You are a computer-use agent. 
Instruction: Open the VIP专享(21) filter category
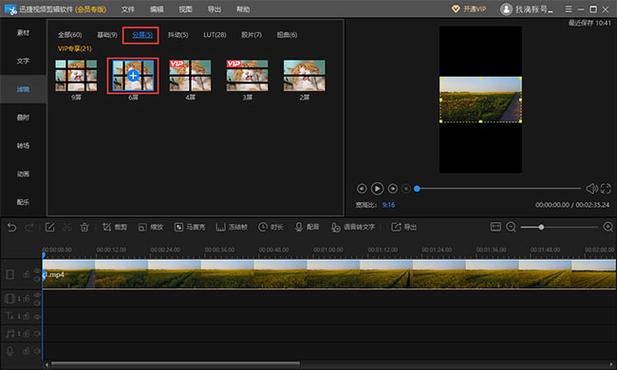[75, 48]
